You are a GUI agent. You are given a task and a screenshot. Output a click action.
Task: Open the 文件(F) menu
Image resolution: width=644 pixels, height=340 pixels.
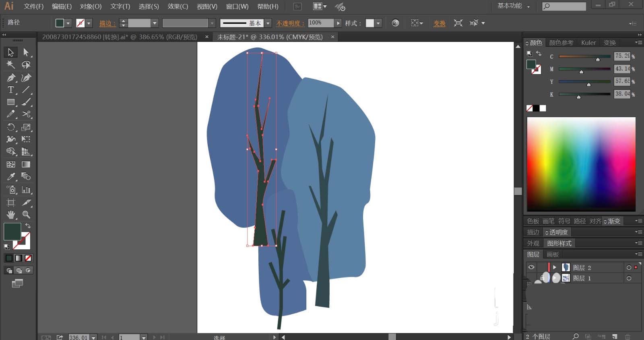pos(34,6)
